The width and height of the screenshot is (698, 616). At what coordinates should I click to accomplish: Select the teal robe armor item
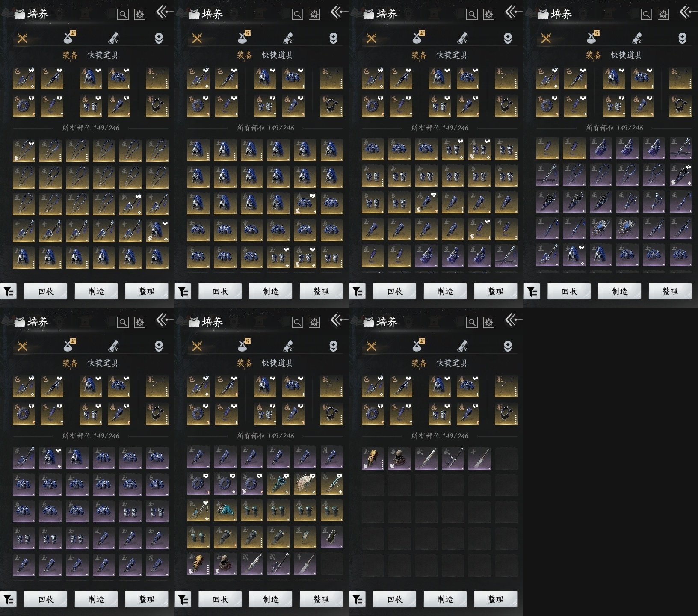point(225,510)
